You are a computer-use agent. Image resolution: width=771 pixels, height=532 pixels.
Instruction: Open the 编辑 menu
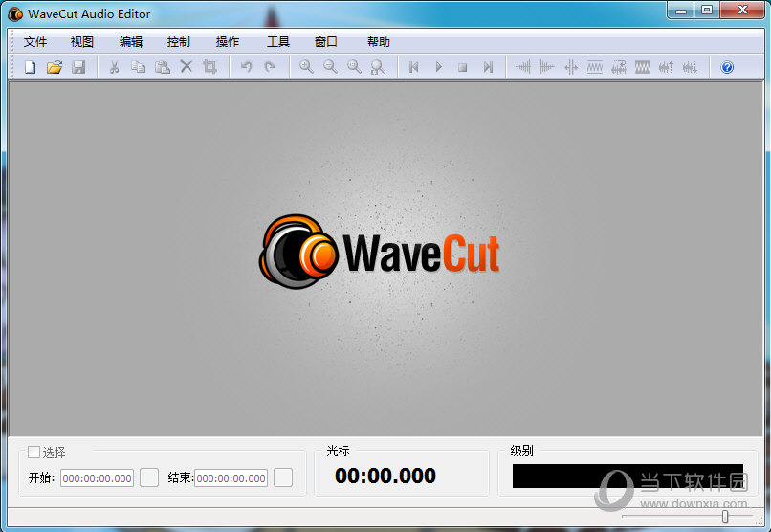tap(131, 42)
